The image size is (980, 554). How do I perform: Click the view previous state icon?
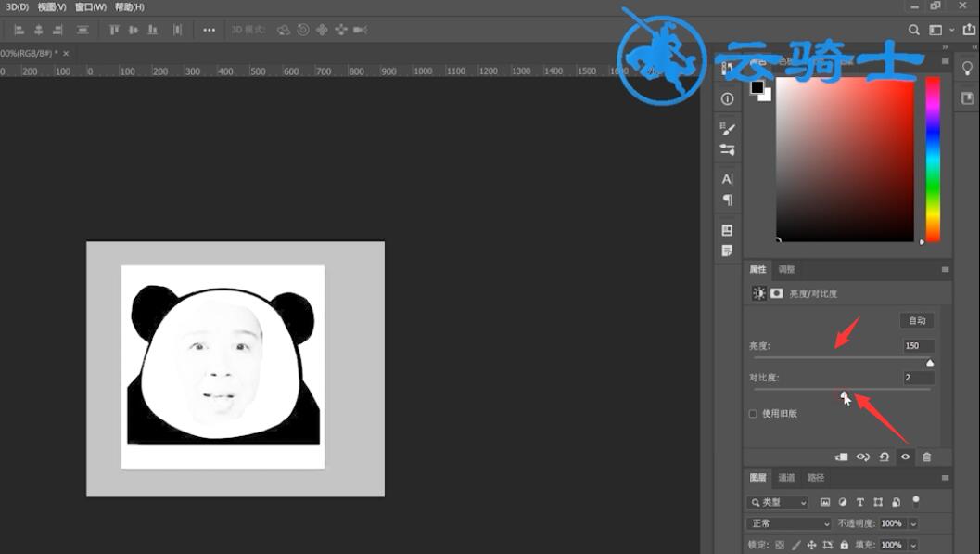[863, 457]
